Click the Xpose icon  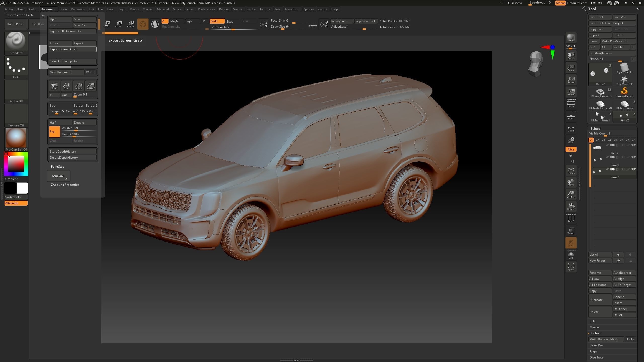pyautogui.click(x=571, y=267)
